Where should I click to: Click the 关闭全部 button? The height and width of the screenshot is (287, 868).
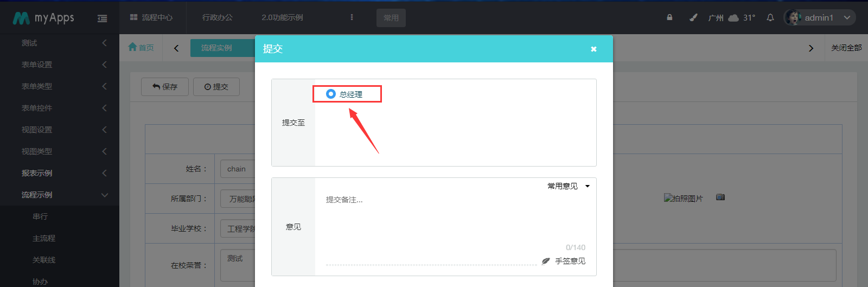click(x=846, y=48)
